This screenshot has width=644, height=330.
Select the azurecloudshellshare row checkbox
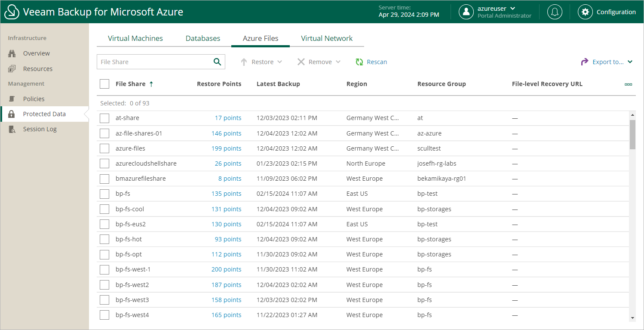point(104,163)
